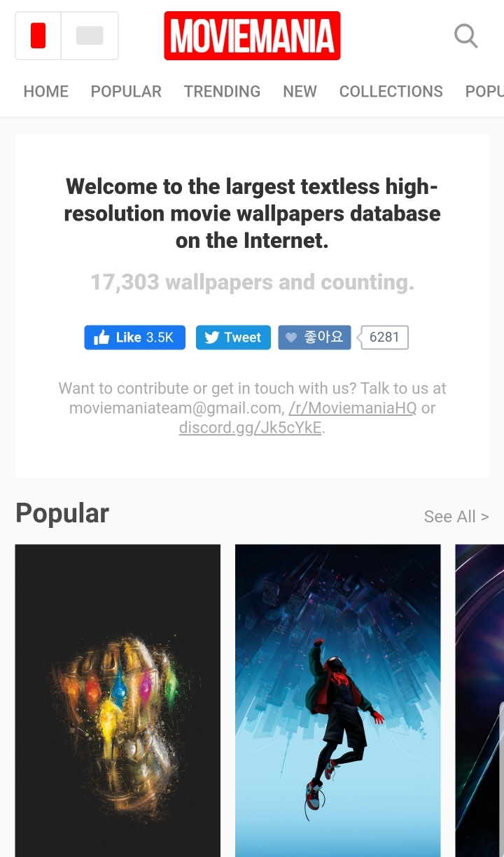The image size is (504, 857).
Task: Open the Spider-Verse wallpaper thumbnail
Action: 338,701
